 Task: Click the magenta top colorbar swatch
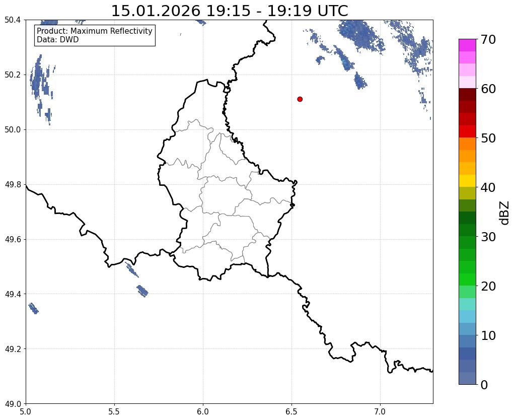(x=467, y=45)
